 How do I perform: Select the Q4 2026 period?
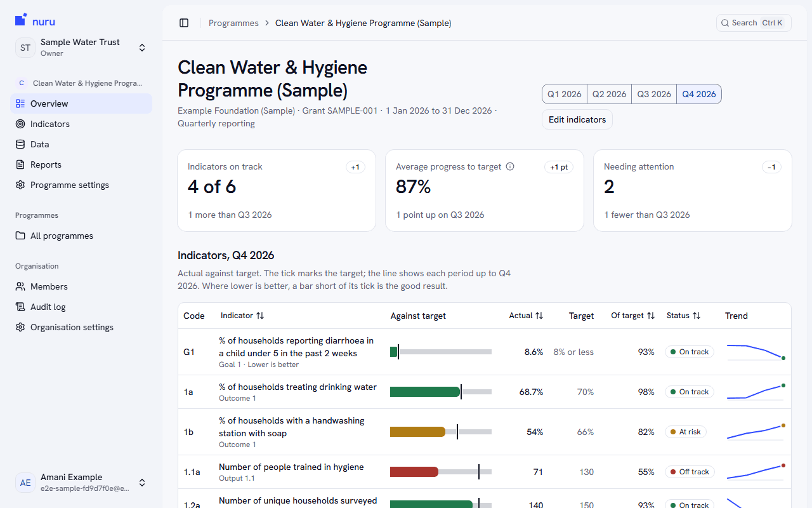click(699, 94)
